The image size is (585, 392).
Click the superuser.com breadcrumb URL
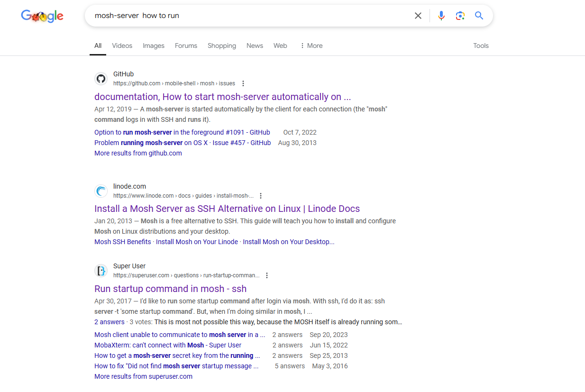[x=186, y=275]
